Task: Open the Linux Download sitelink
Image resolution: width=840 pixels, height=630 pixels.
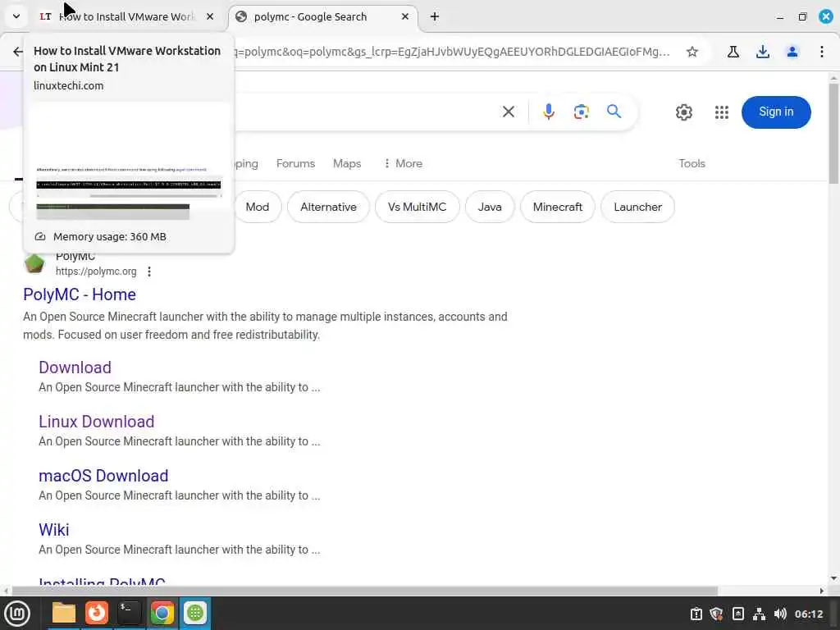Action: (x=97, y=422)
